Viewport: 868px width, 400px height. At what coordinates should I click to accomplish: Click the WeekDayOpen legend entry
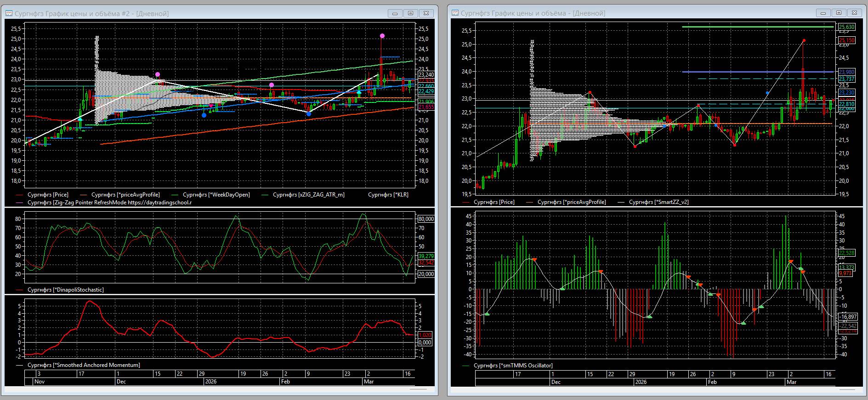pyautogui.click(x=216, y=195)
